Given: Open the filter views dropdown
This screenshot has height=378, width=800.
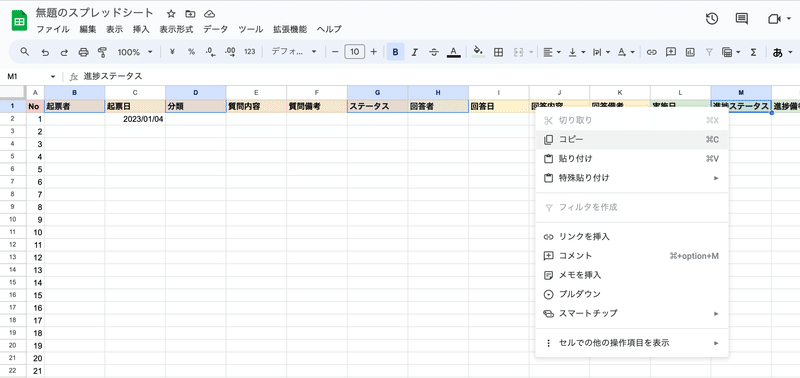Looking at the screenshot, I should point(731,52).
